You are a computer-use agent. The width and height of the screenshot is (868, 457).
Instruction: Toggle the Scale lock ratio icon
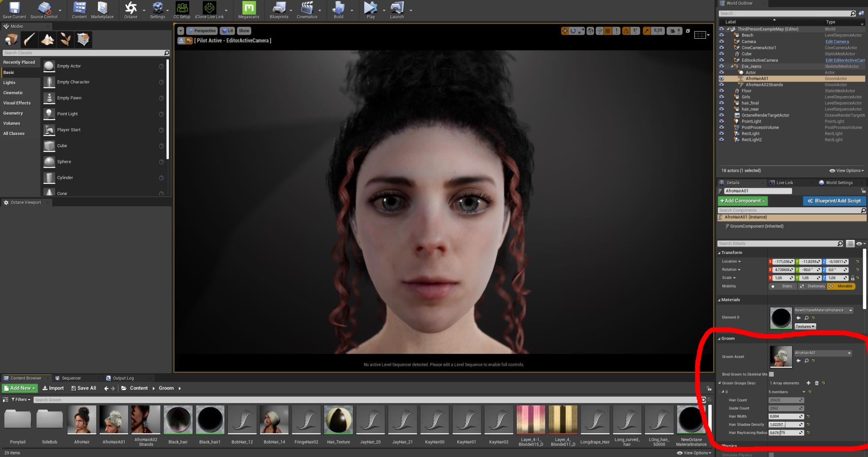852,278
